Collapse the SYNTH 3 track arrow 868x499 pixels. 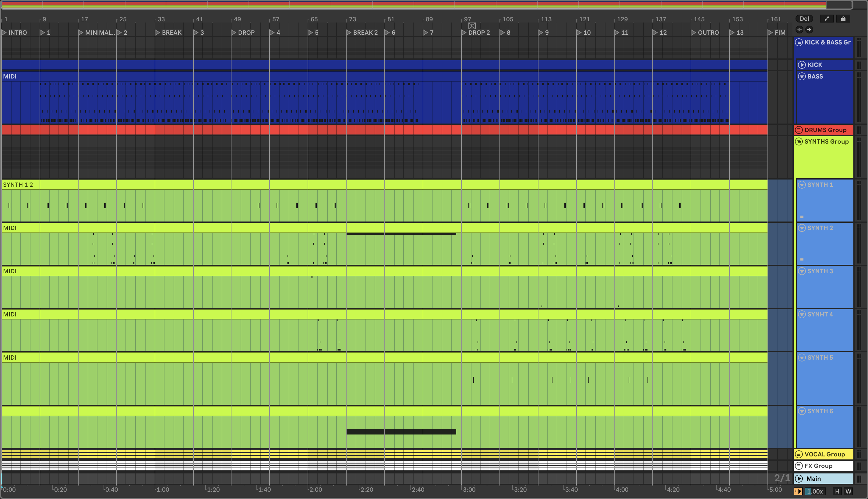[x=802, y=271]
